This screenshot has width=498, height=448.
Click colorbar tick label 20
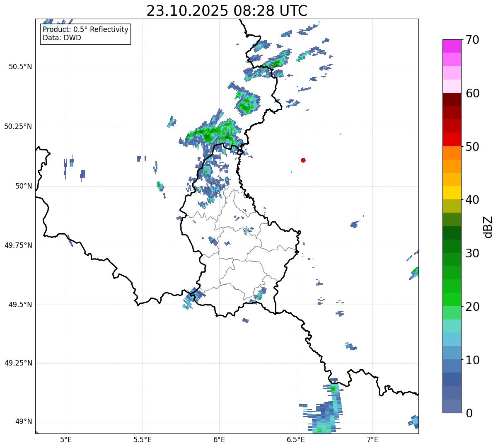pos(472,307)
